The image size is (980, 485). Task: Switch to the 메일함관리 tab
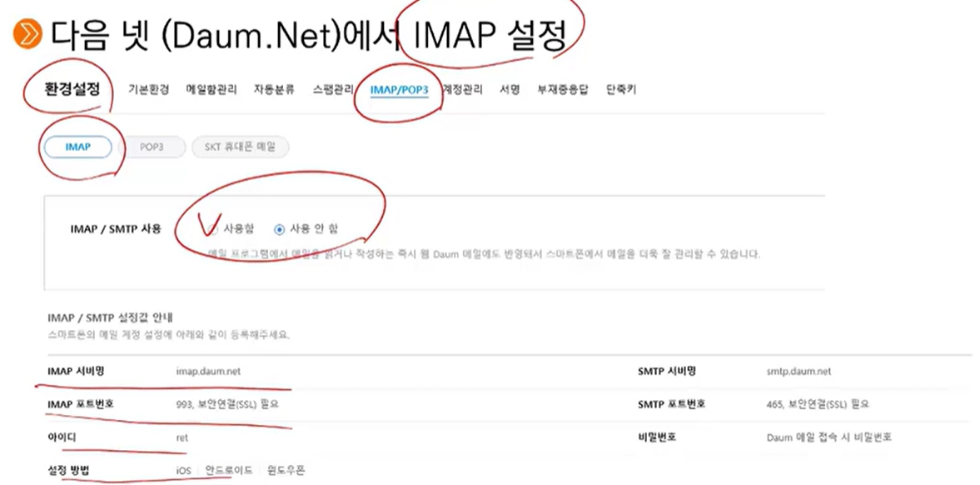point(211,89)
